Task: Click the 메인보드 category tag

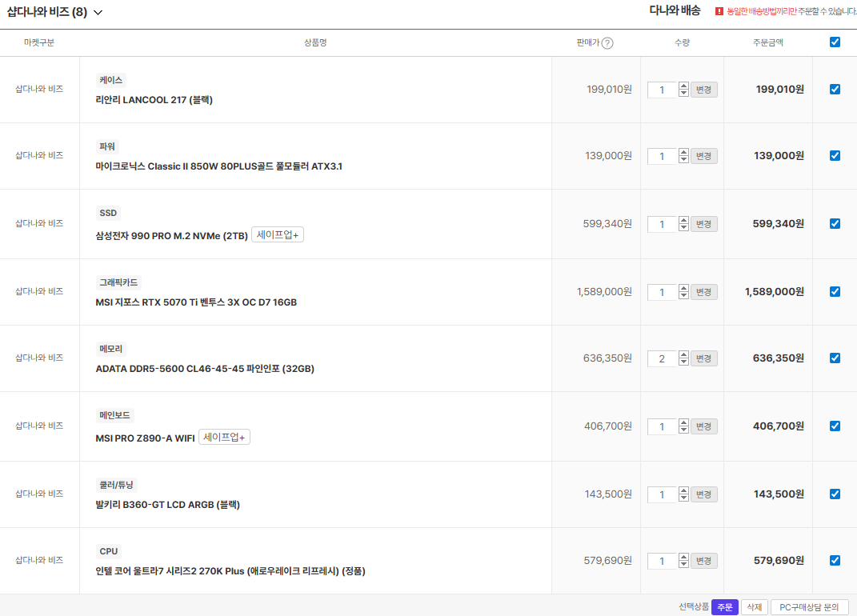Action: (x=114, y=415)
